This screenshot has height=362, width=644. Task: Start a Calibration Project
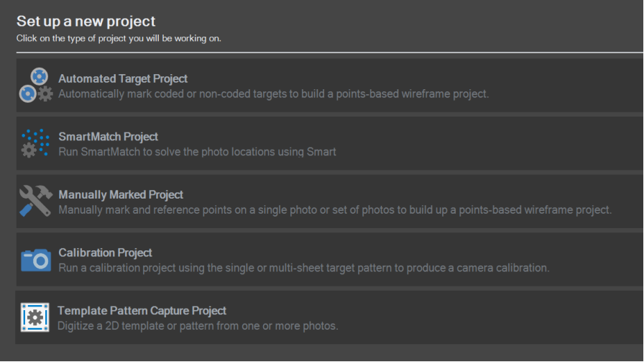[x=105, y=253]
